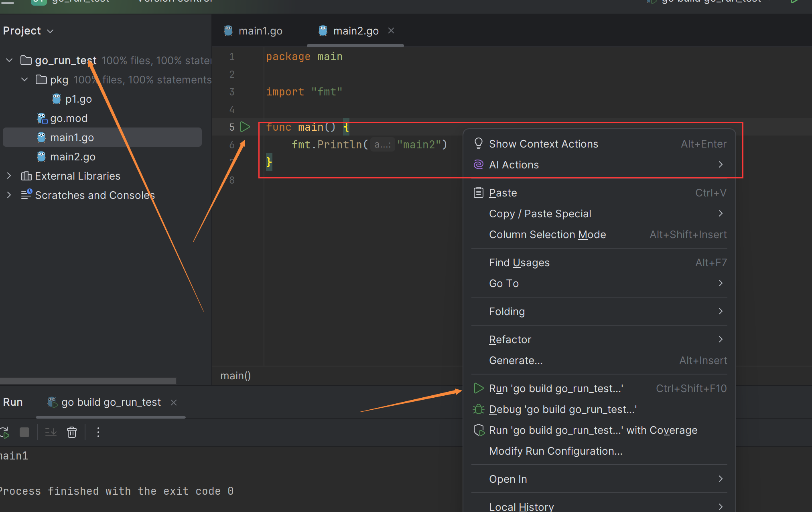Click Show Context Actions lightbulb entry
Screen dimensions: 812x512
[x=543, y=144]
